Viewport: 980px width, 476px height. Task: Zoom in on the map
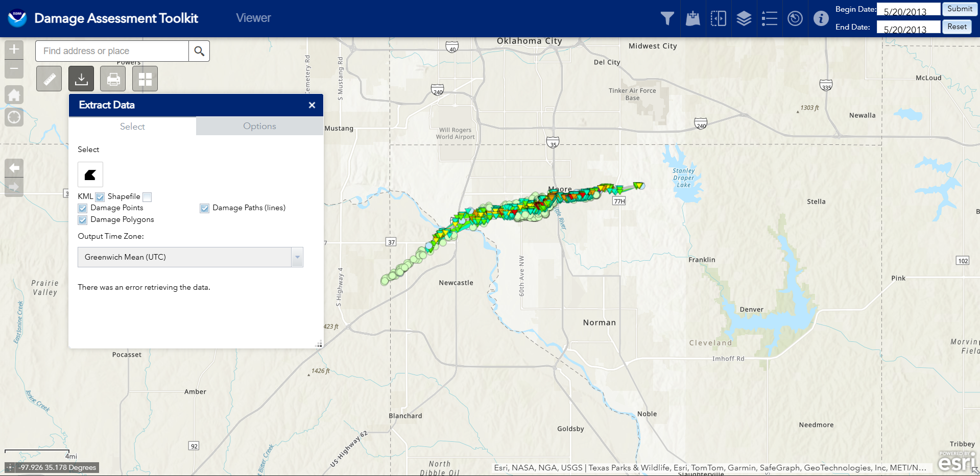click(14, 49)
